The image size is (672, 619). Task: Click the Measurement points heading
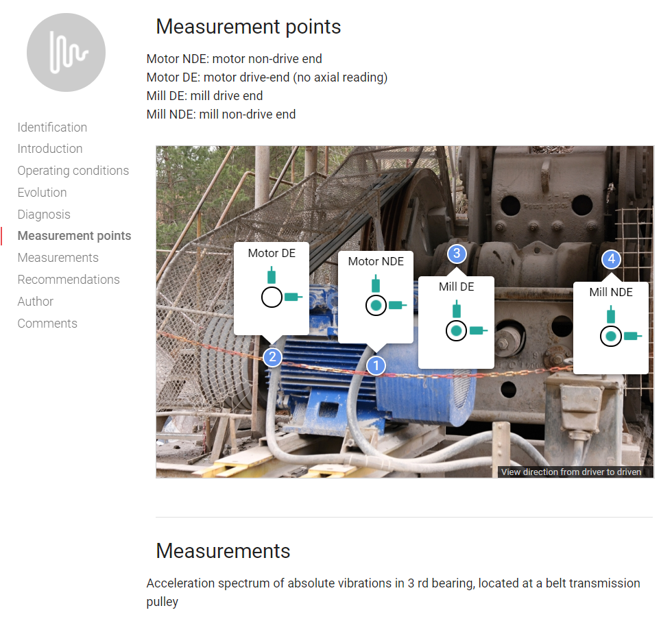(x=248, y=27)
